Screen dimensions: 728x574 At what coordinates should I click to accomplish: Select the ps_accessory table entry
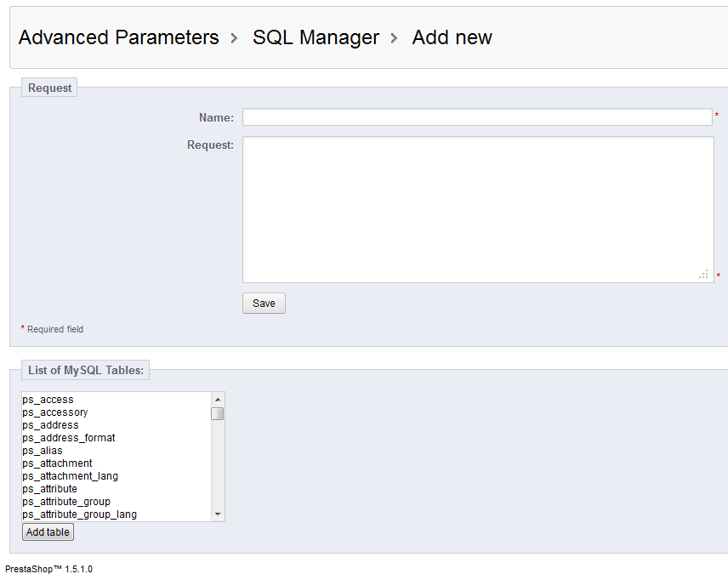pyautogui.click(x=54, y=412)
